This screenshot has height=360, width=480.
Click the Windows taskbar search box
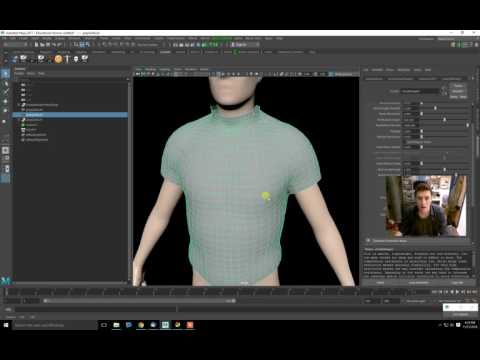pyautogui.click(x=55, y=325)
